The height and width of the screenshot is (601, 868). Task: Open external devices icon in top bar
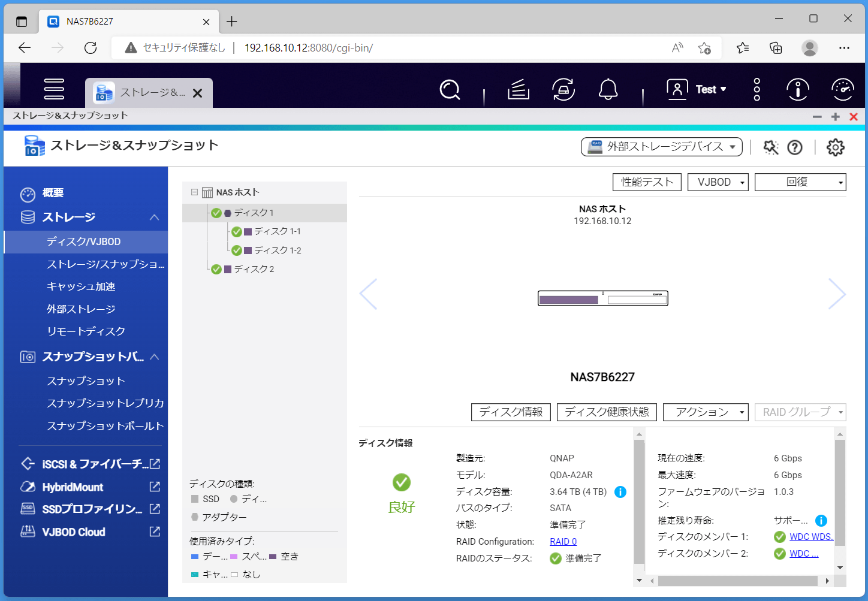click(563, 90)
